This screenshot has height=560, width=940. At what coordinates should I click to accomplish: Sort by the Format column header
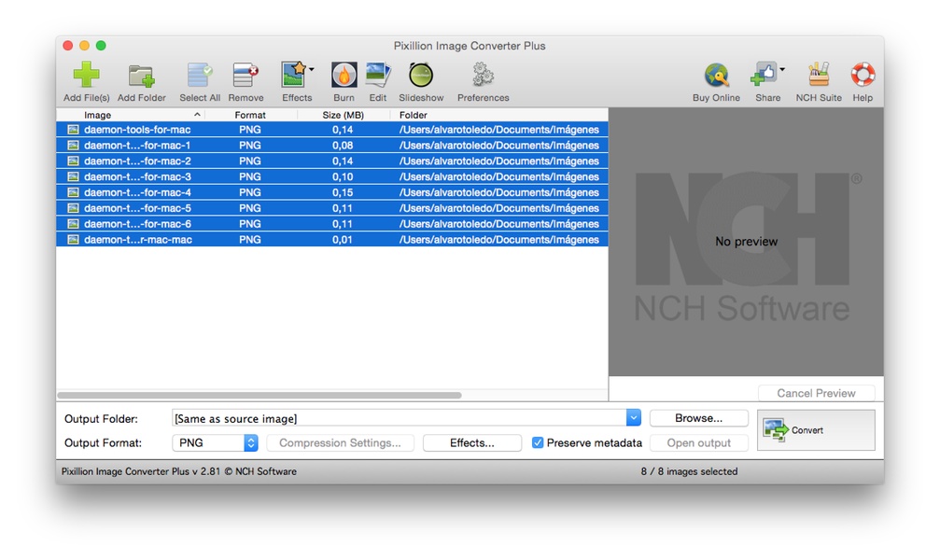250,115
